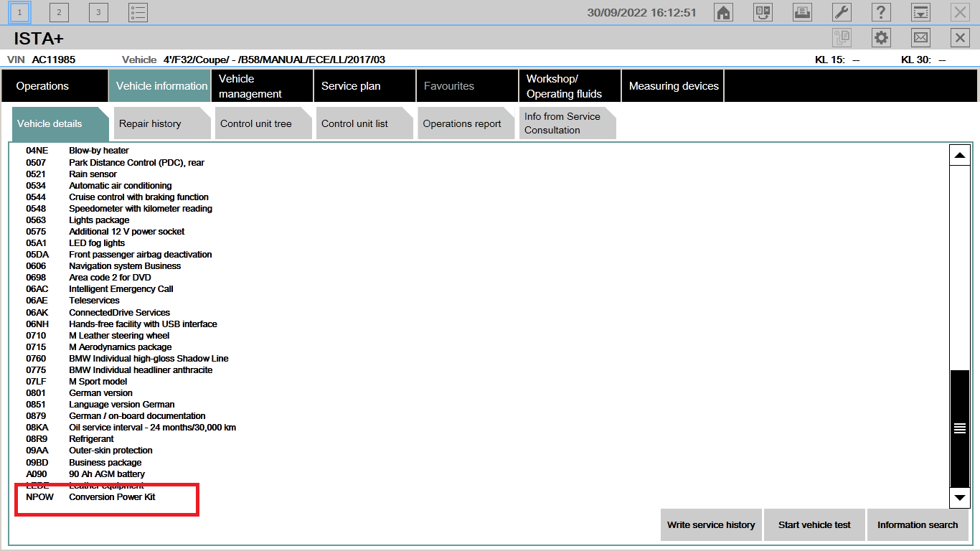Image resolution: width=980 pixels, height=551 pixels.
Task: Click the settings gear icon
Action: click(x=881, y=38)
